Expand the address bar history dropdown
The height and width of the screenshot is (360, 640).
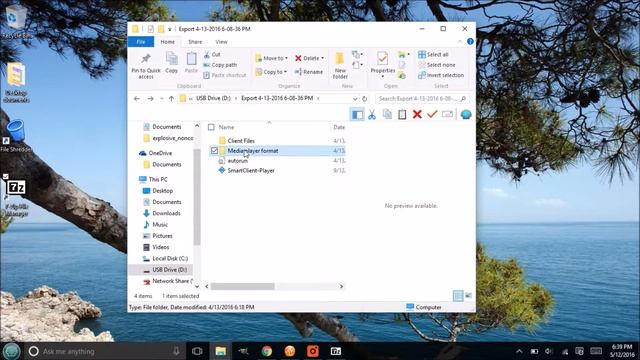tap(355, 99)
